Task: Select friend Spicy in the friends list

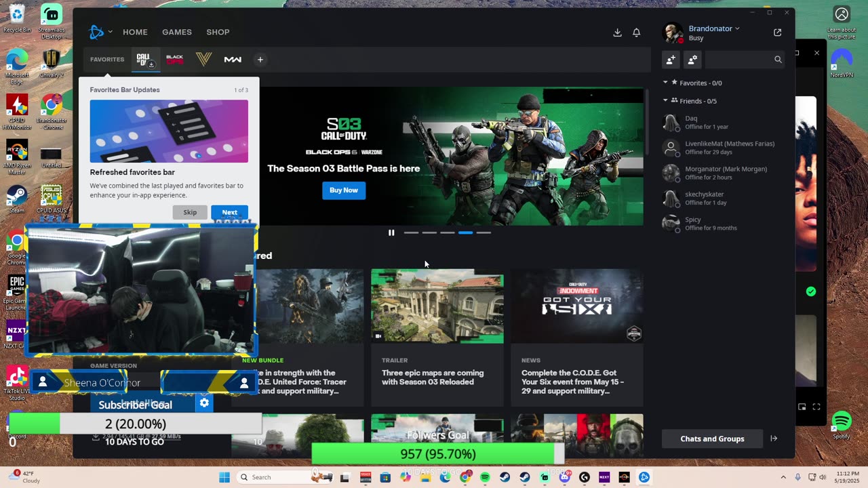Action: [x=722, y=224]
